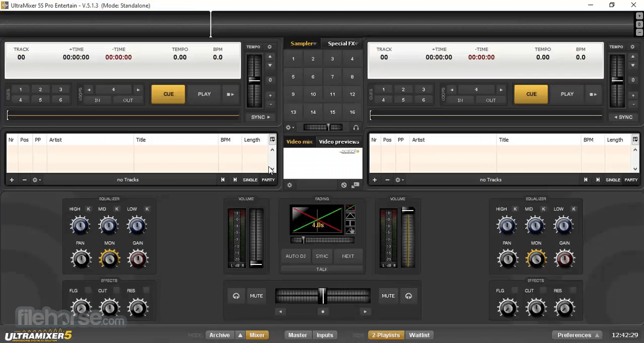
Task: Switch to Video previews tab
Action: tap(339, 142)
